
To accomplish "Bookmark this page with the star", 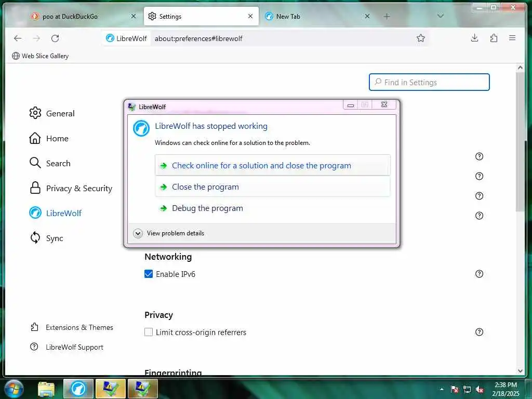I will coord(420,38).
